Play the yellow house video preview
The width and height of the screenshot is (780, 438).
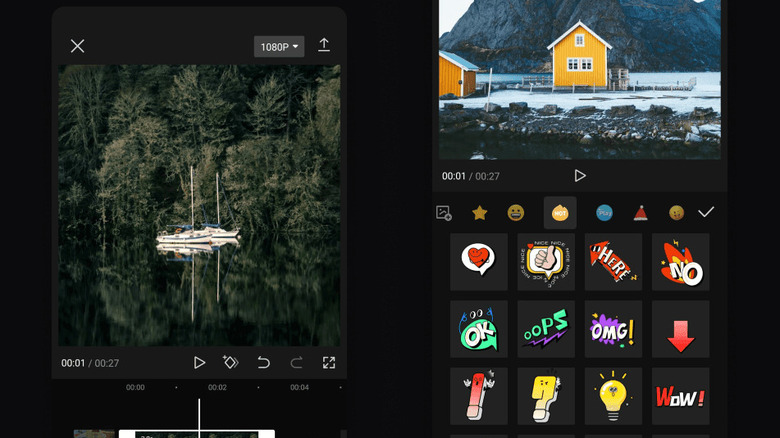580,176
